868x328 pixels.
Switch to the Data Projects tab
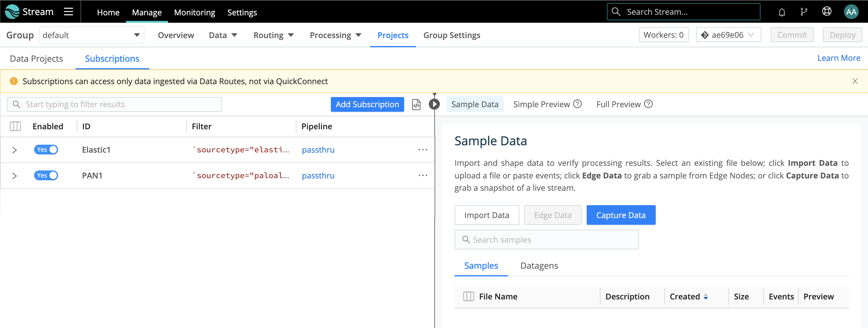pos(36,59)
